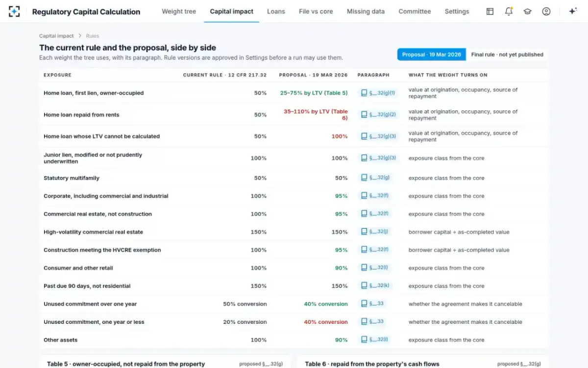Open the Missing data tab
The image size is (588, 368).
366,11
